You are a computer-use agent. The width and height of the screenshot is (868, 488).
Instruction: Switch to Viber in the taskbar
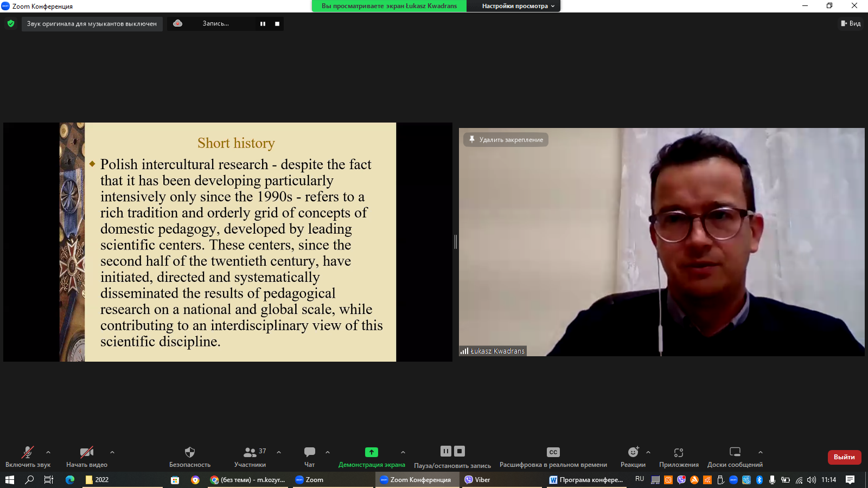477,480
